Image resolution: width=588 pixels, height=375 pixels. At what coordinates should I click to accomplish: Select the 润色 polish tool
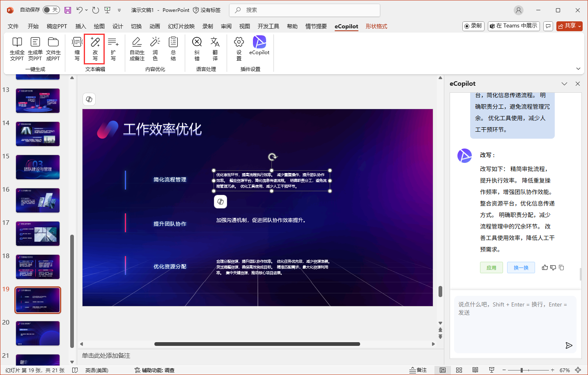(x=155, y=49)
